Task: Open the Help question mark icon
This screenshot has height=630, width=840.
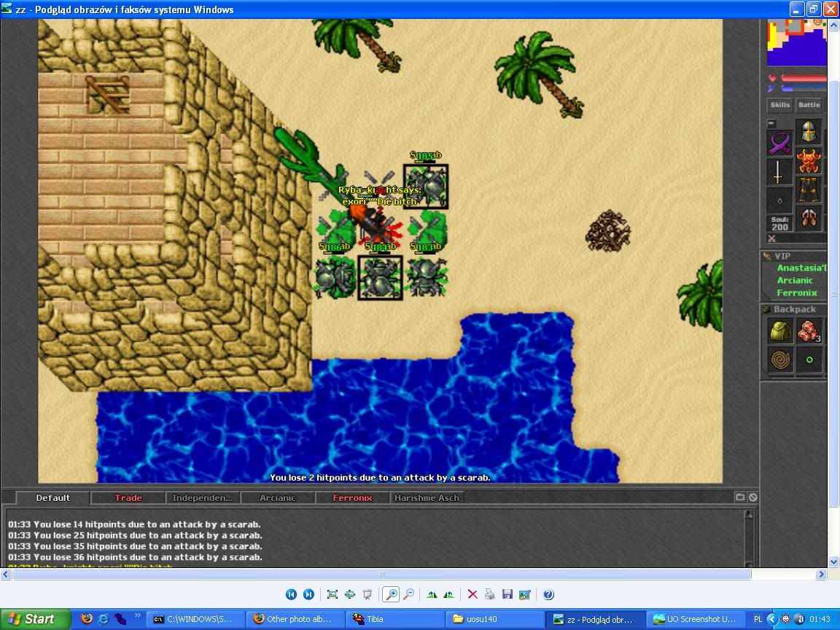Action: coord(548,594)
